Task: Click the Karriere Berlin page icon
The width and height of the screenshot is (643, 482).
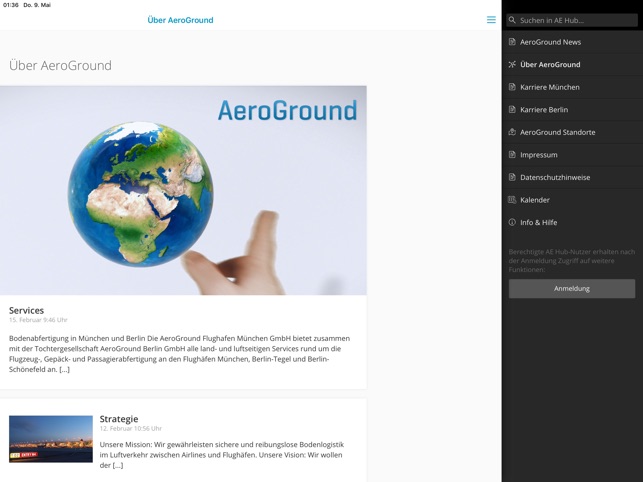Action: 512,110
